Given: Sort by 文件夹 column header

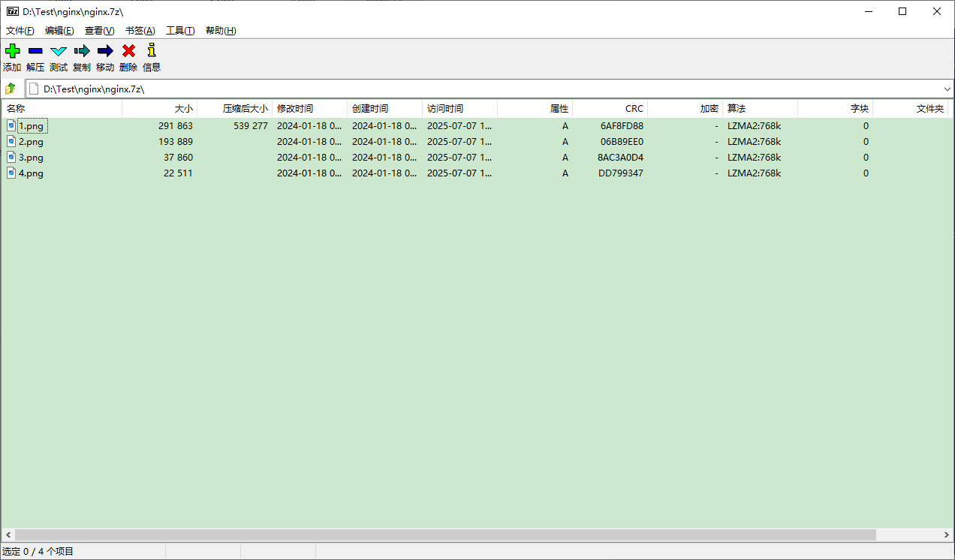Looking at the screenshot, I should tap(910, 109).
